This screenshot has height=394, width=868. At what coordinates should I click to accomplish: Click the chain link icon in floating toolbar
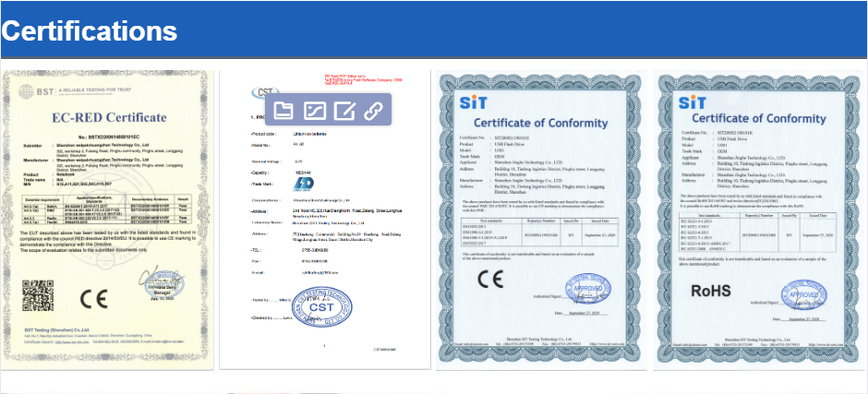click(x=373, y=112)
